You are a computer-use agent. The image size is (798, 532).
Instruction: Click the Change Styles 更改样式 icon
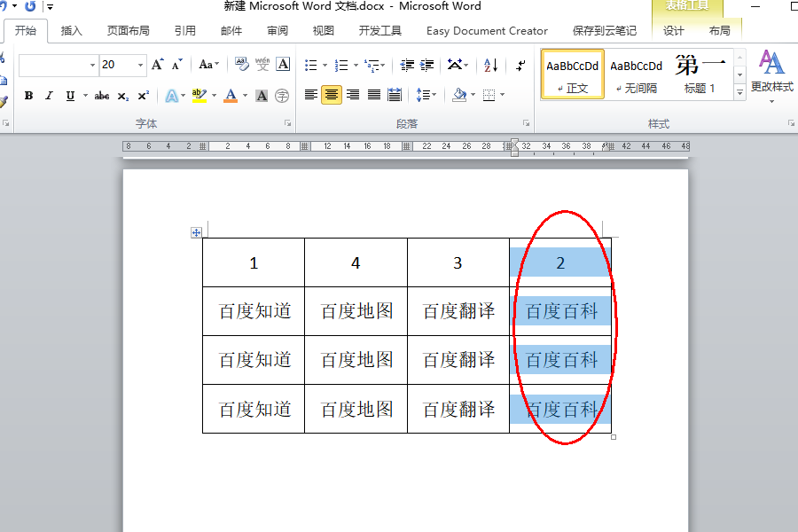coord(771,75)
